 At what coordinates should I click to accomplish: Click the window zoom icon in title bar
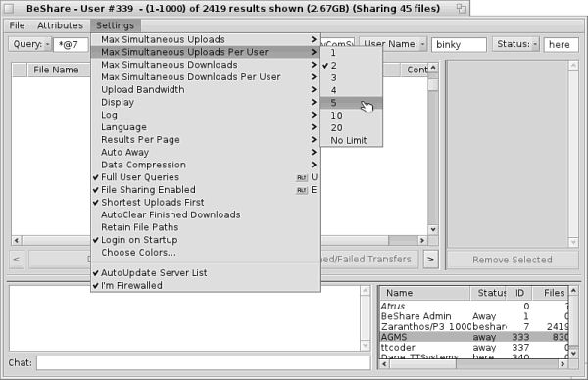coord(462,8)
